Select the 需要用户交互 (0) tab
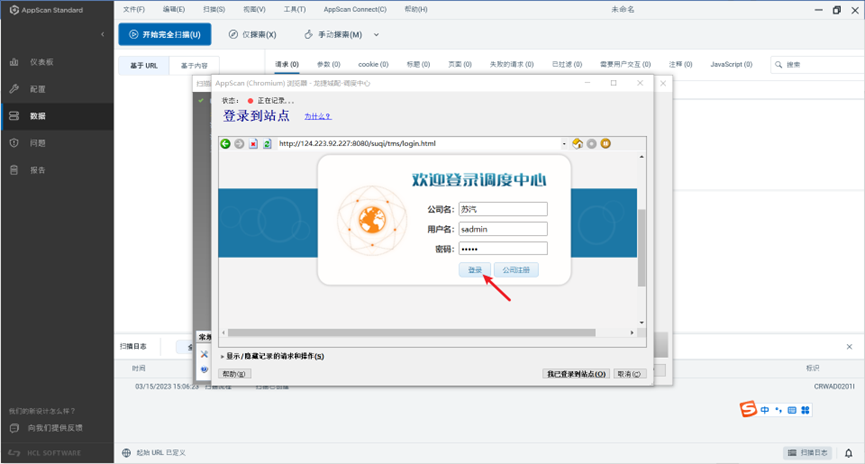This screenshot has height=464, width=865. (x=626, y=65)
